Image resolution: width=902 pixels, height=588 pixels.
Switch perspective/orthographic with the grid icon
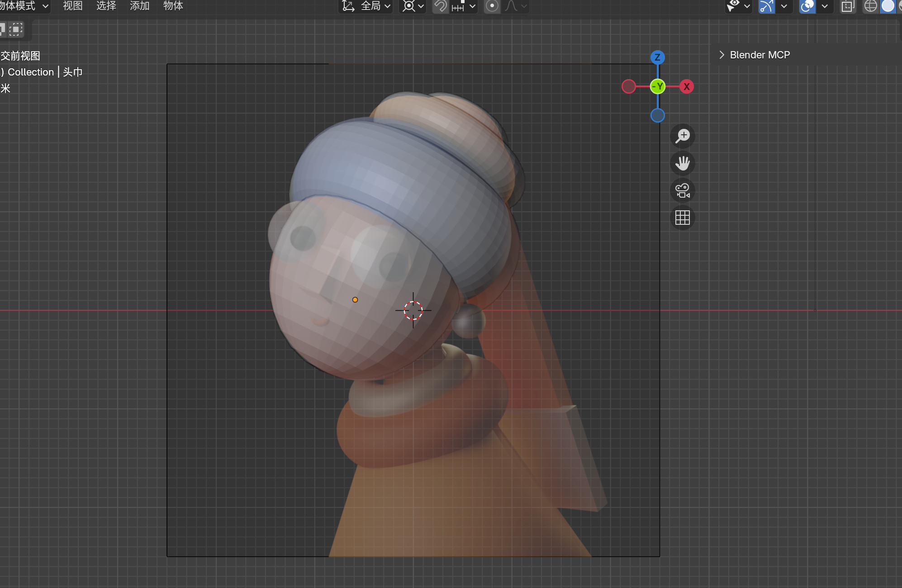682,218
